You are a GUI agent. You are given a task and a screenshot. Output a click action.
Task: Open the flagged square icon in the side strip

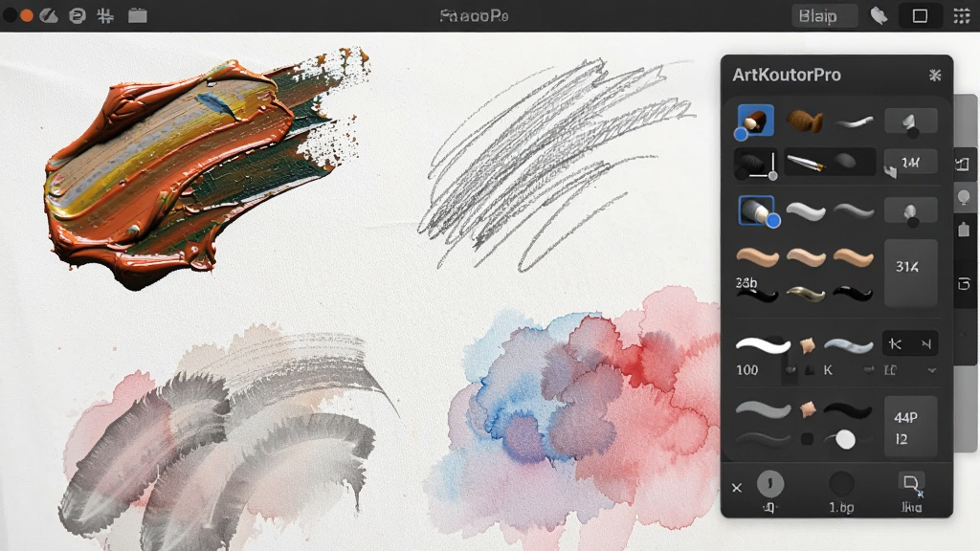[x=963, y=165]
